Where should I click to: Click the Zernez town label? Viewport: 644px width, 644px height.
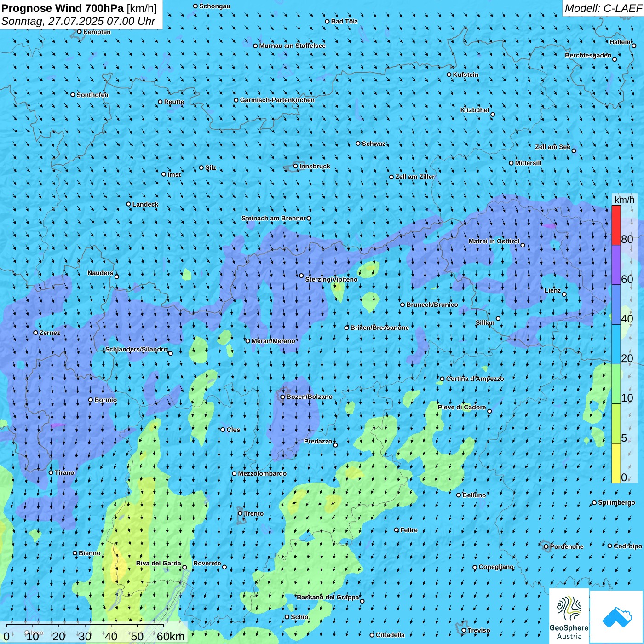(x=50, y=333)
